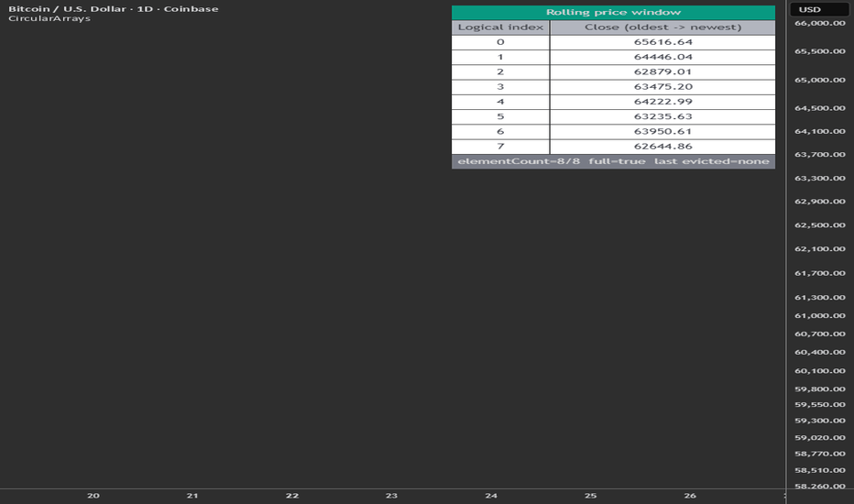Click the 66,000.00 price scale label

pyautogui.click(x=820, y=24)
